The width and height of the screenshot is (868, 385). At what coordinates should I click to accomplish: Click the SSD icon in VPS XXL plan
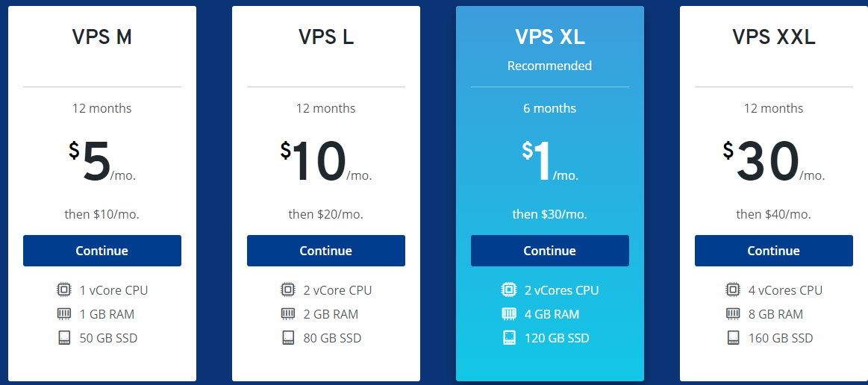[733, 337]
